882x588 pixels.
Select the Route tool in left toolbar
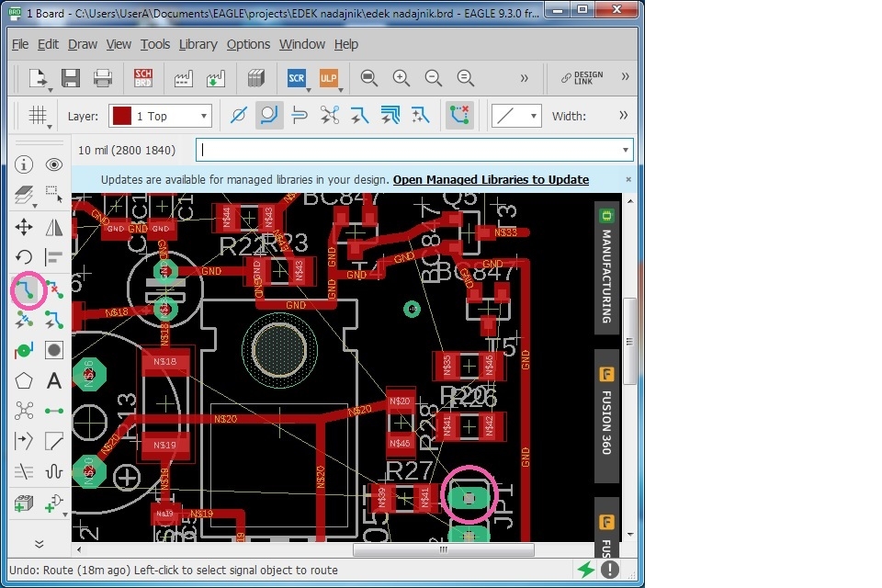point(26,290)
